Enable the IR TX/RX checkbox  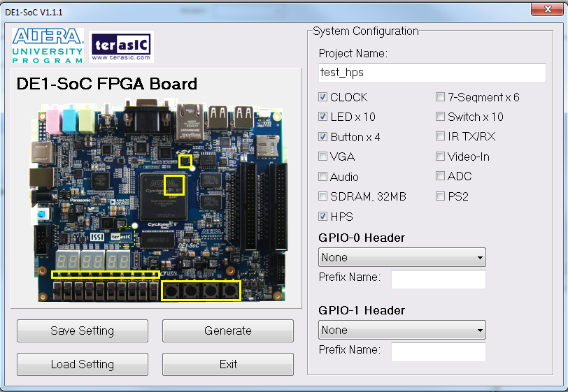440,136
